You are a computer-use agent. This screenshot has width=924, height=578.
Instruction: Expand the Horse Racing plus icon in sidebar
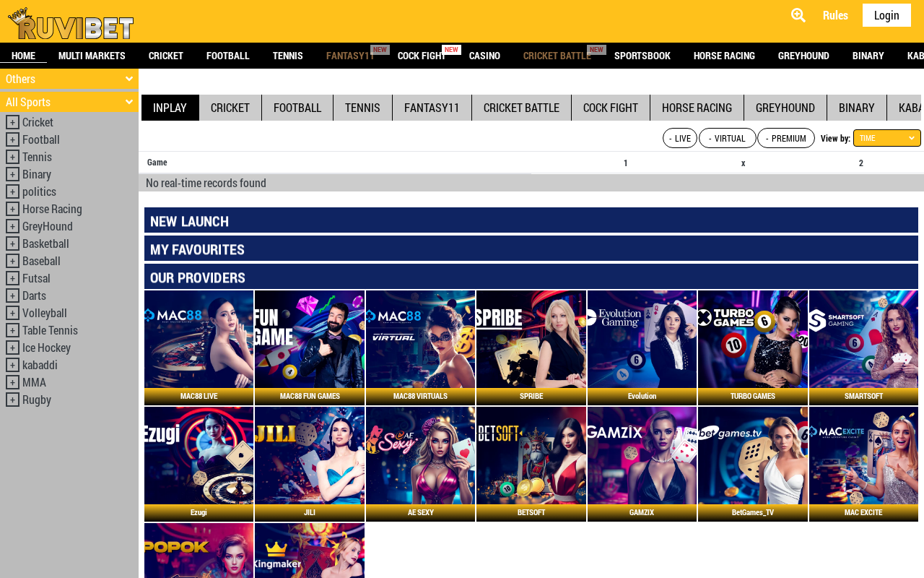(12, 209)
